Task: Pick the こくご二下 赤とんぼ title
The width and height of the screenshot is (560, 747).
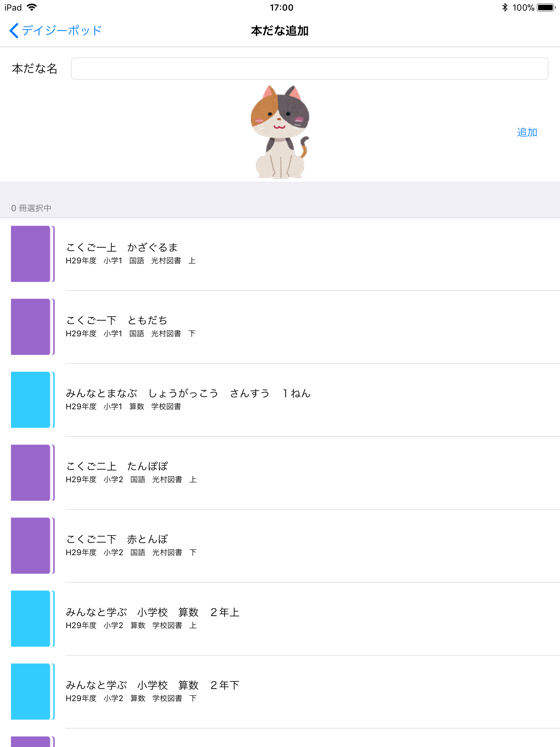Action: [117, 539]
